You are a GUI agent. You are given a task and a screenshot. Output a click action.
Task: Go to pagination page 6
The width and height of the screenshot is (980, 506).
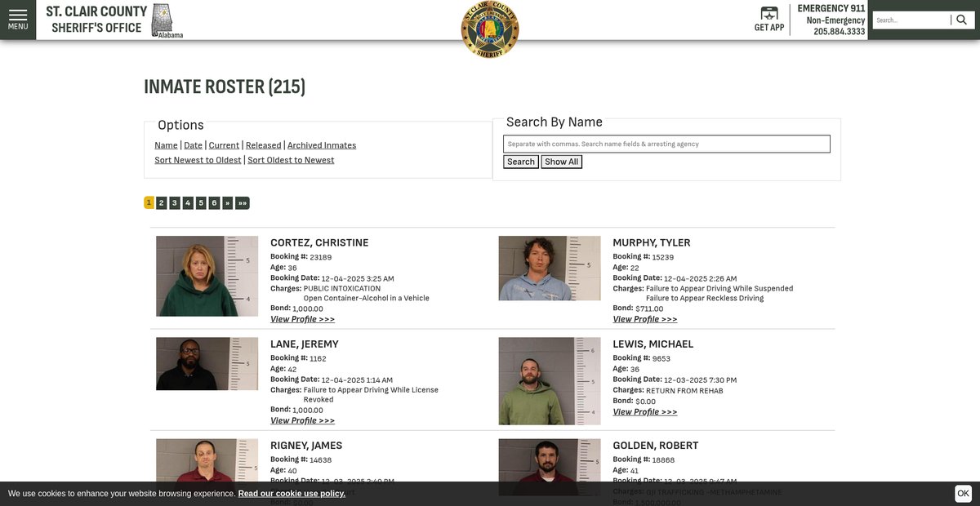click(x=214, y=203)
